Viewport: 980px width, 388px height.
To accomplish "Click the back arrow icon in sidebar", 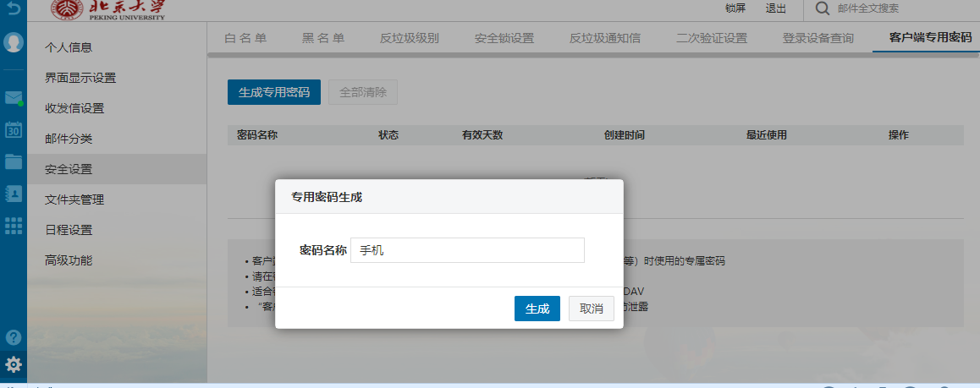I will (x=13, y=8).
